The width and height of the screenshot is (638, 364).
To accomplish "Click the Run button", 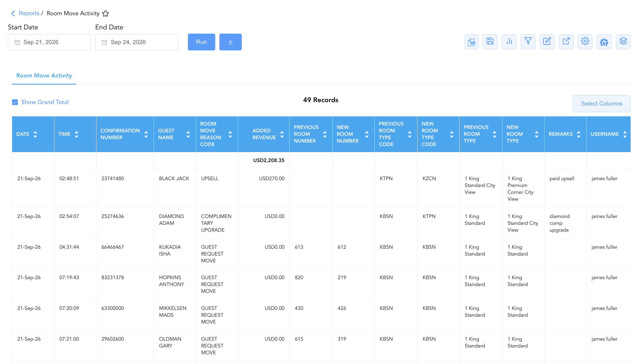I will click(x=202, y=42).
